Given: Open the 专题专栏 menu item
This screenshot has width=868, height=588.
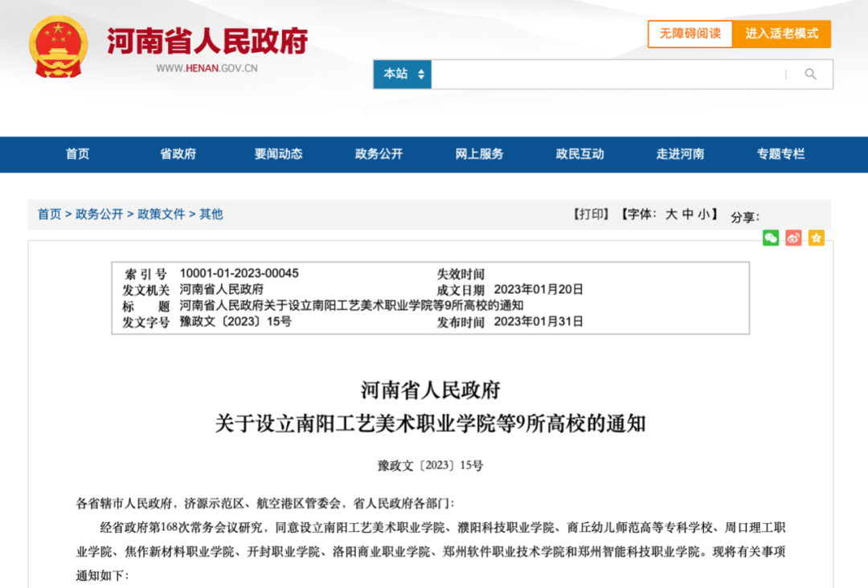Looking at the screenshot, I should [x=780, y=154].
